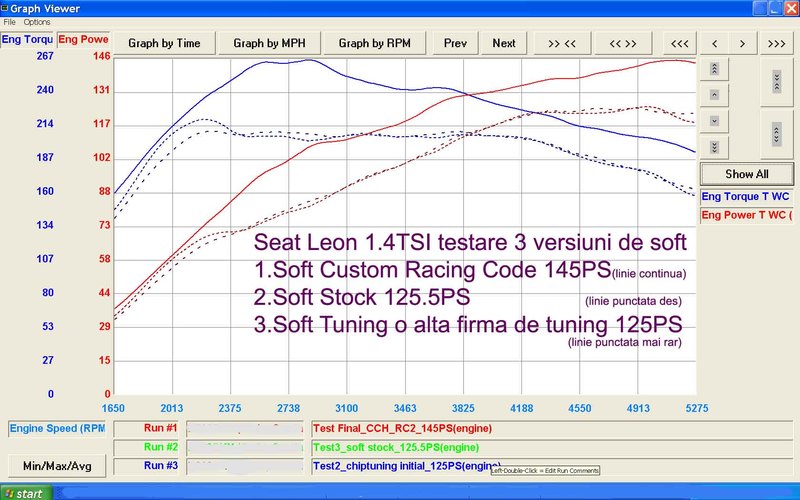
Task: Click the Show All button
Action: coord(747,174)
